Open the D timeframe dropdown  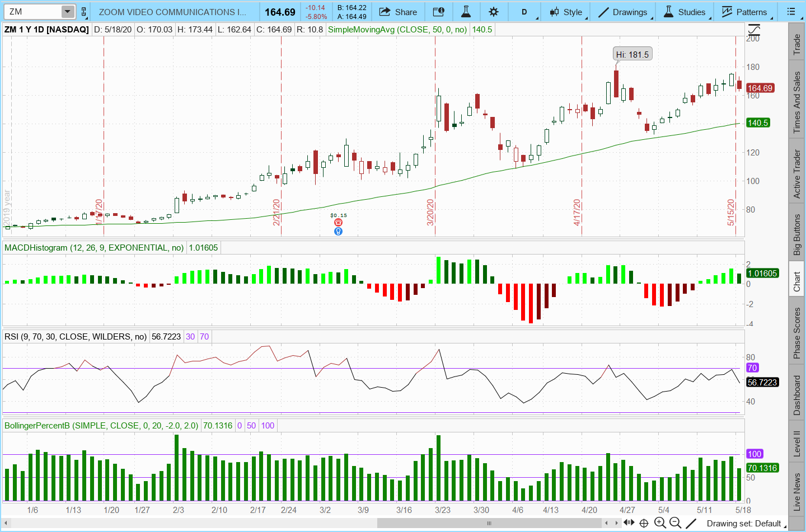(524, 12)
